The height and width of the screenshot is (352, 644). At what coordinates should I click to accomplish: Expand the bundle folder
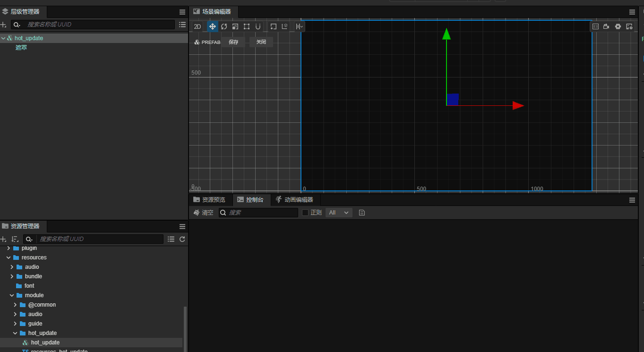[x=12, y=276]
